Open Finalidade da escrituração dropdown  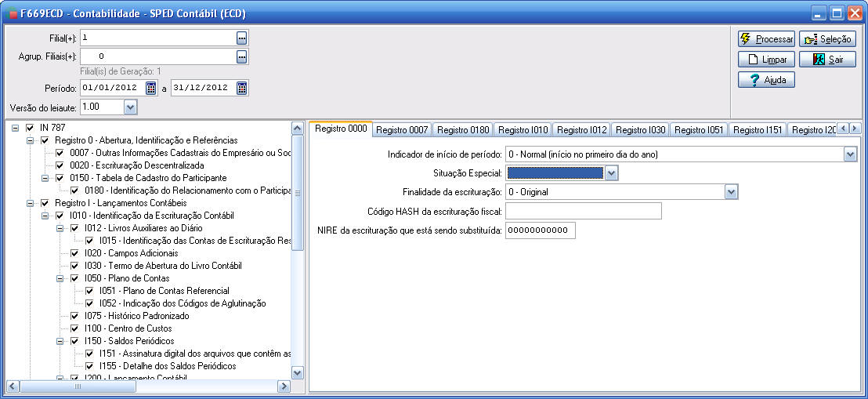click(731, 192)
